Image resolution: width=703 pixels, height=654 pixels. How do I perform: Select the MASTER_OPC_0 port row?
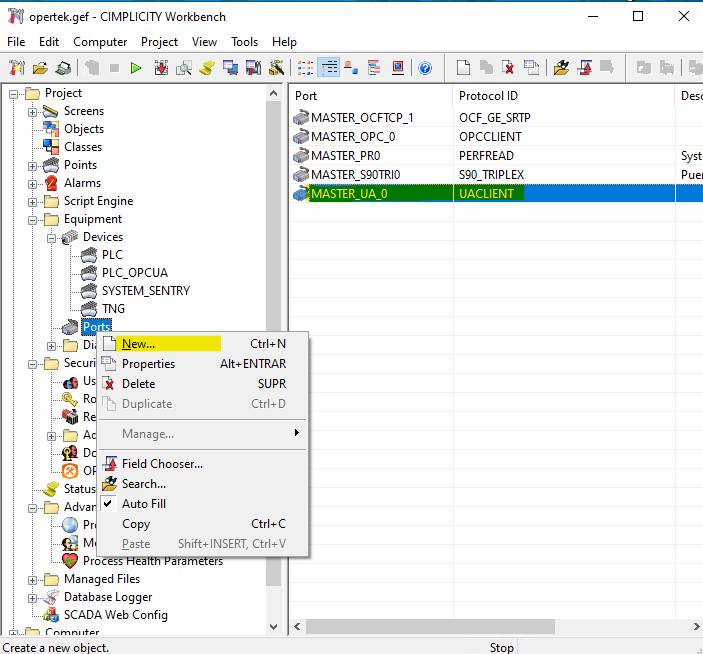coord(496,136)
